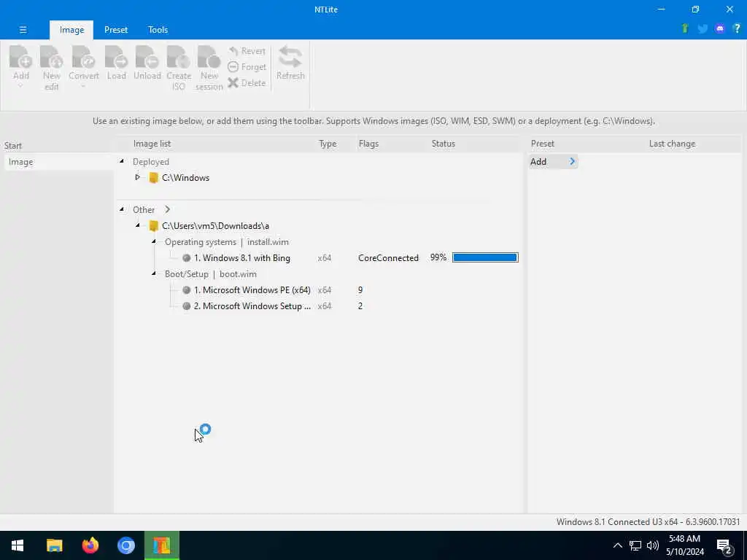
Task: Click the 99% loading progress bar
Action: pyautogui.click(x=485, y=257)
